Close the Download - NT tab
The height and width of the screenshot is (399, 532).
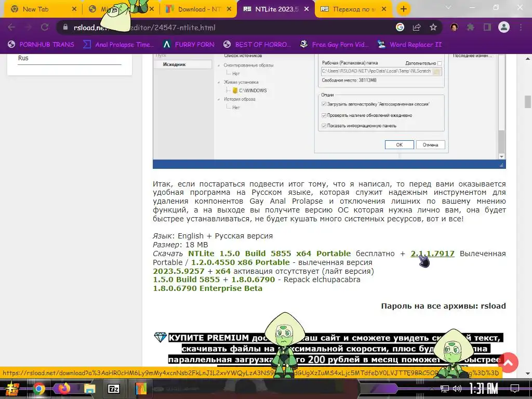point(229,9)
